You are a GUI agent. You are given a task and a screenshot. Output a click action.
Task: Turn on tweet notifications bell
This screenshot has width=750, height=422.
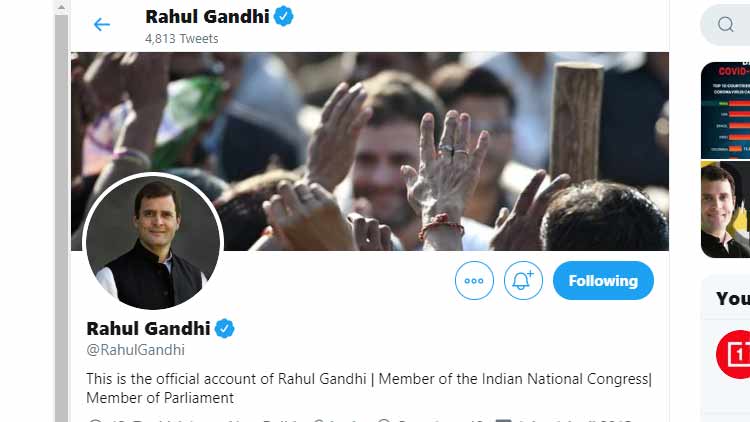523,281
